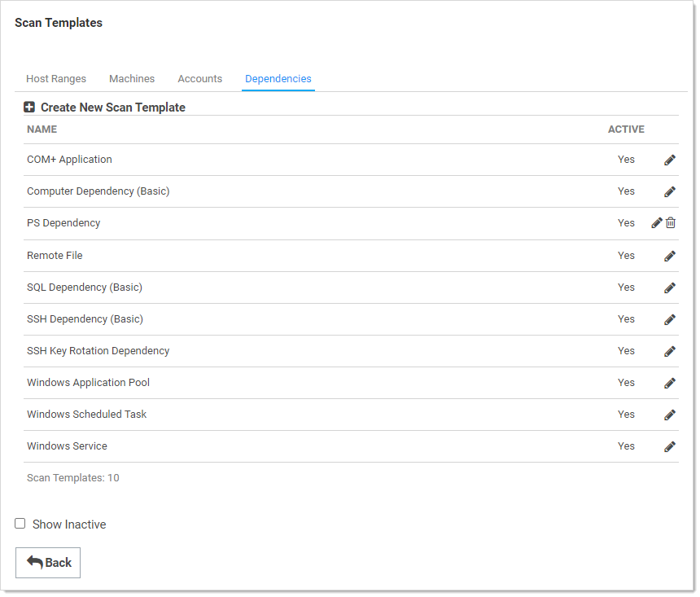Enable the Show Inactive checkbox
700x597 pixels.
pyautogui.click(x=20, y=524)
